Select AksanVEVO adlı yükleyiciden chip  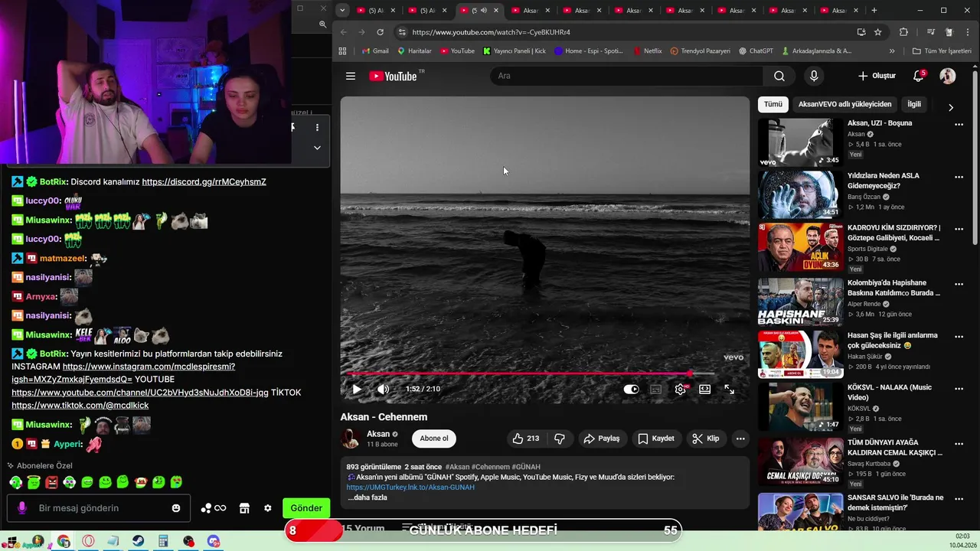[x=844, y=104]
